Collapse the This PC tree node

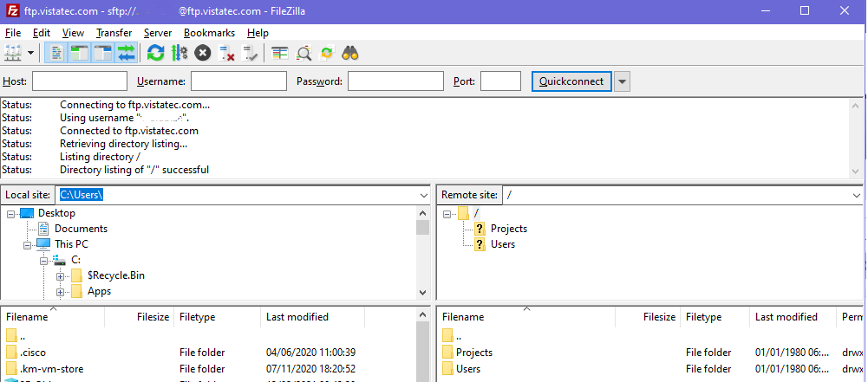pos(27,244)
